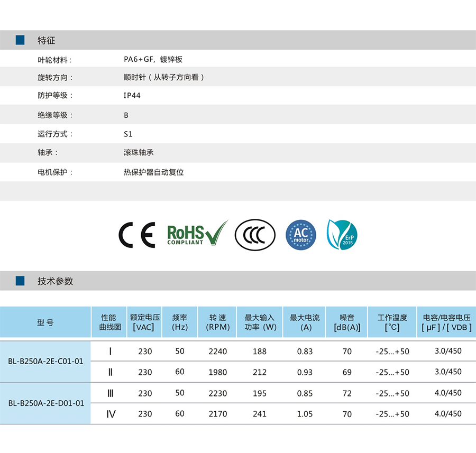Select model BL-B250A-2E-D01-01
This screenshot has width=476, height=453.
(x=46, y=403)
